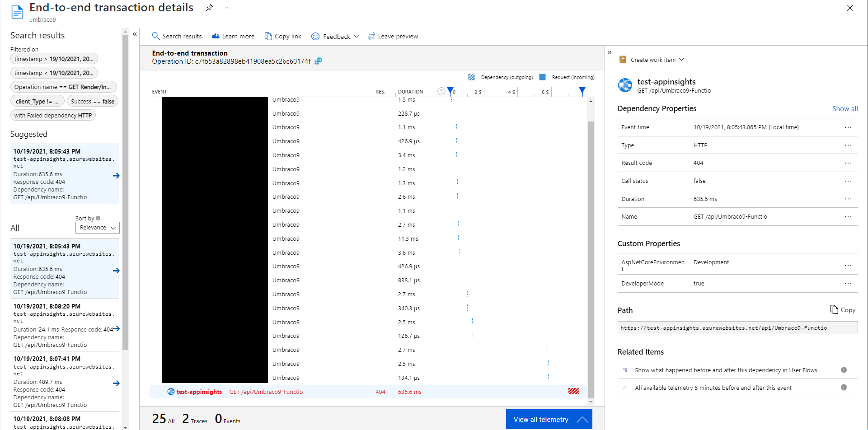868x430 pixels.
Task: Click the left timeline range marker
Action: pos(450,91)
